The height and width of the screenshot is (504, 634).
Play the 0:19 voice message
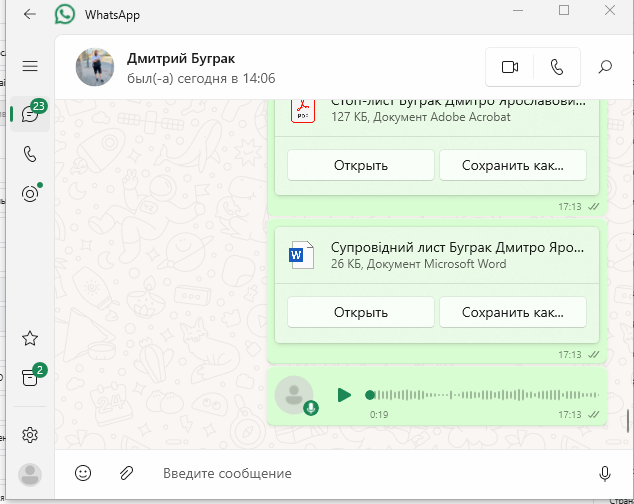point(344,395)
